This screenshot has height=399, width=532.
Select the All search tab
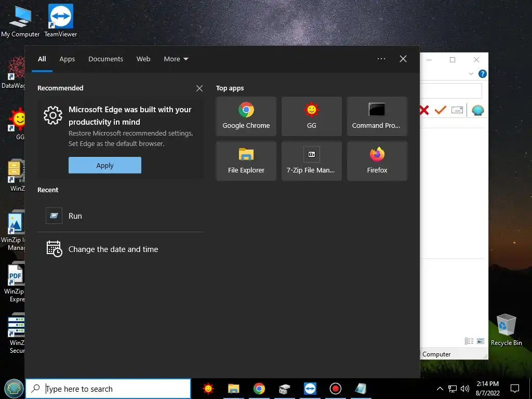point(42,59)
